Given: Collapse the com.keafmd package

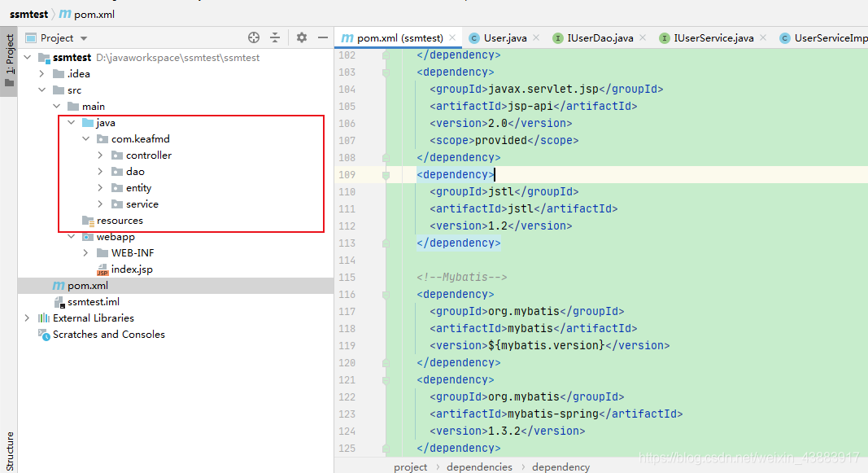Looking at the screenshot, I should [85, 138].
